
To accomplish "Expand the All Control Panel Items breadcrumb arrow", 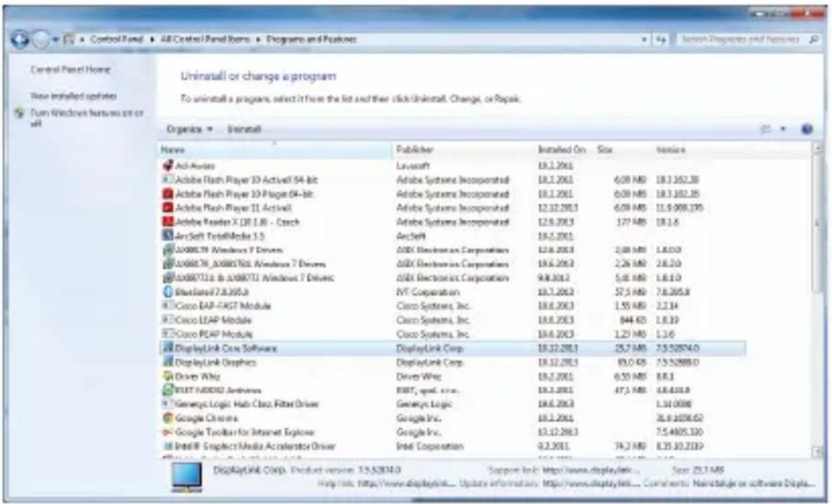I will [257, 40].
